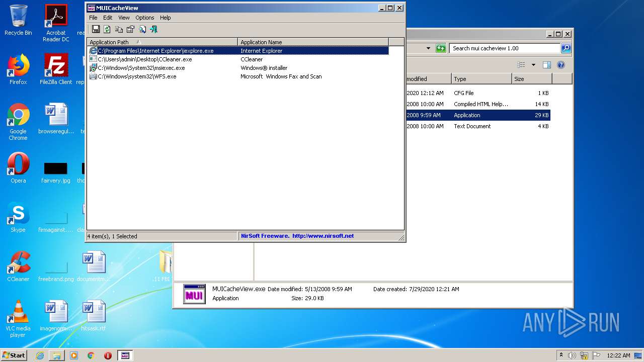Image resolution: width=644 pixels, height=362 pixels.
Task: Click the Properties toolbar icon in MUICacheView
Action: [130, 30]
